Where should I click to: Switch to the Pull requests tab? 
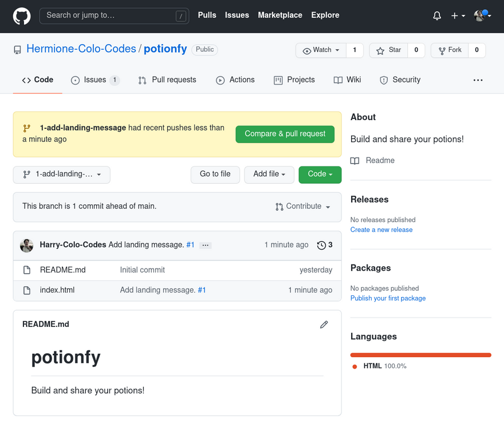tap(167, 80)
